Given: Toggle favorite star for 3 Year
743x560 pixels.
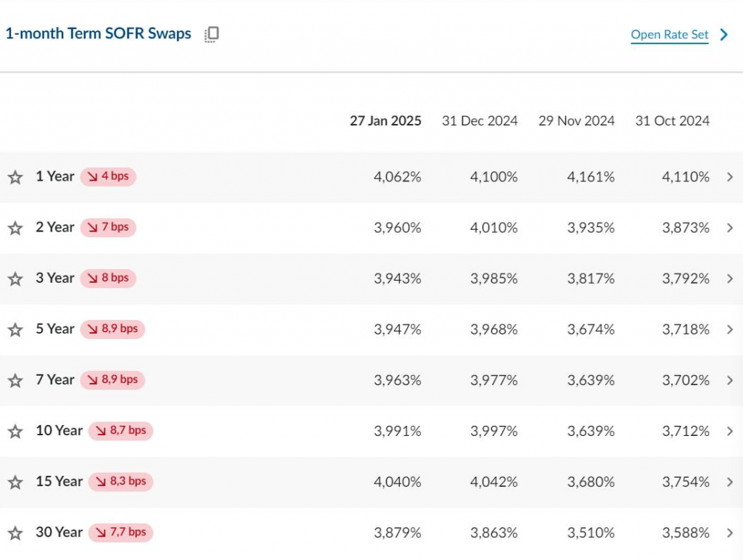Looking at the screenshot, I should tap(15, 279).
